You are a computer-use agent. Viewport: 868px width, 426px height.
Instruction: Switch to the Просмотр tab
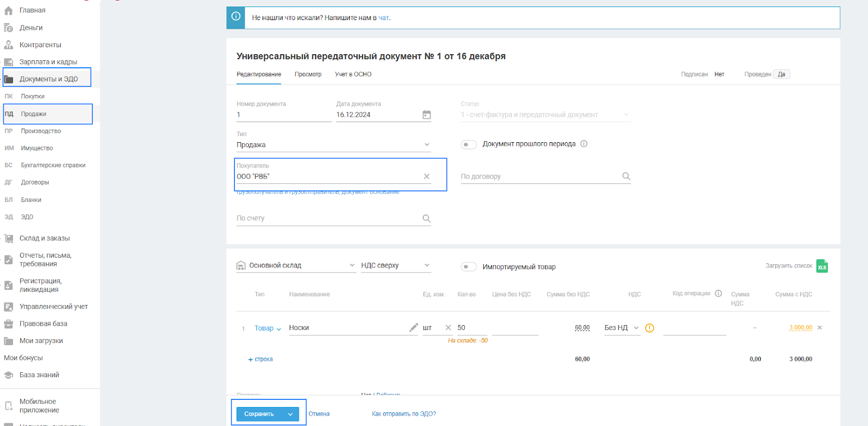coord(308,74)
